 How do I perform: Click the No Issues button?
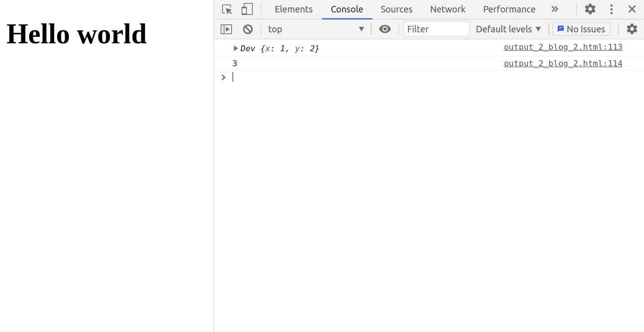(581, 29)
